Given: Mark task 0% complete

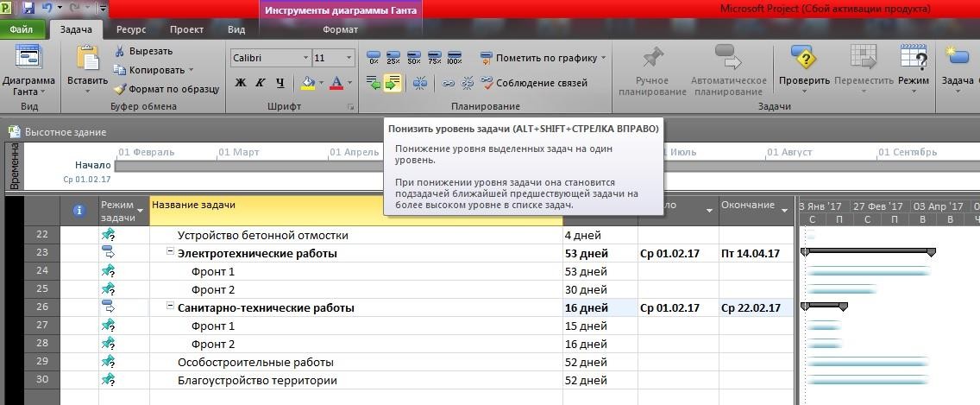Looking at the screenshot, I should 374,58.
